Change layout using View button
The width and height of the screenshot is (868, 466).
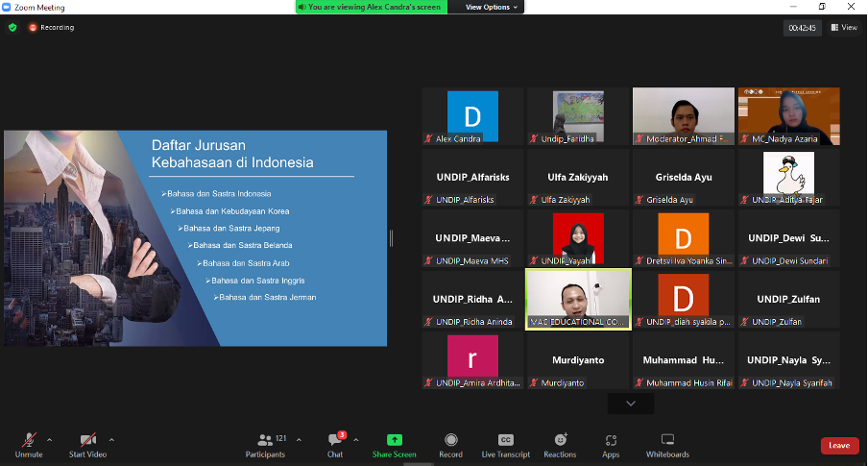[x=845, y=28]
